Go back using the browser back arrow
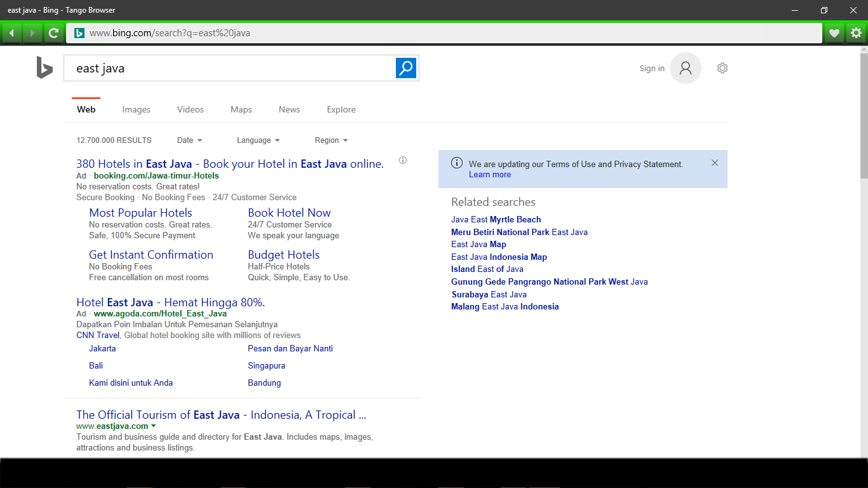This screenshot has width=868, height=488. [x=12, y=33]
